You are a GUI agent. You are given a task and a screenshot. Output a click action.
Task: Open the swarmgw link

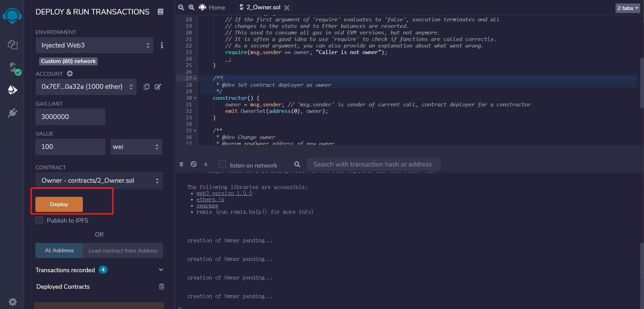[207, 206]
